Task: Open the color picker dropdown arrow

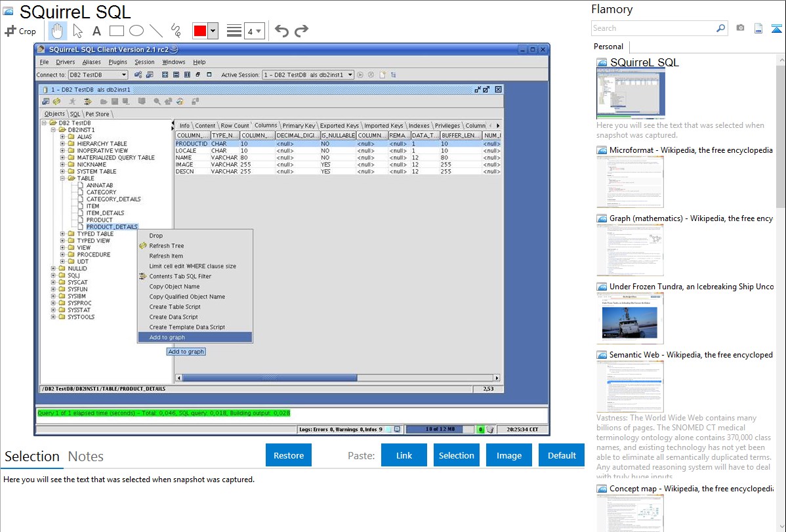Action: tap(213, 31)
